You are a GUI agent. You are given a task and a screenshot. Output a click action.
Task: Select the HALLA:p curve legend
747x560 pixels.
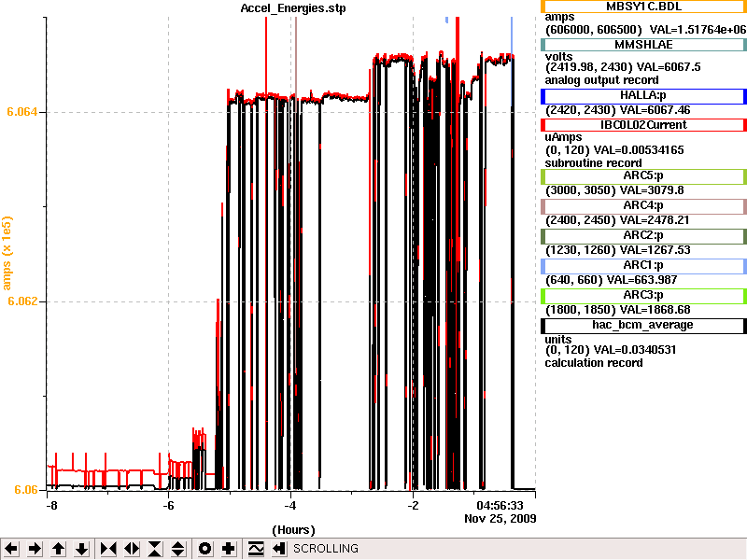(643, 96)
